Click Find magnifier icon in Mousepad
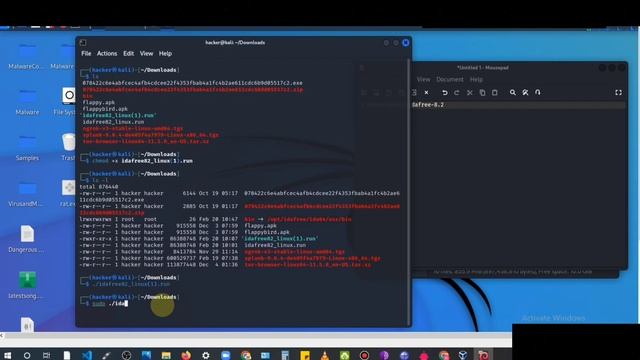The width and height of the screenshot is (640, 360). tap(513, 93)
